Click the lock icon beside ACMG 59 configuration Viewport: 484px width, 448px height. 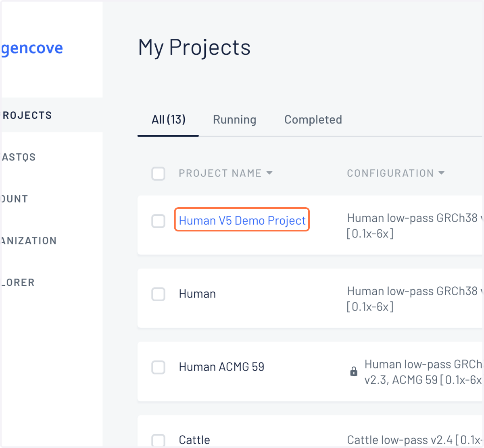354,371
